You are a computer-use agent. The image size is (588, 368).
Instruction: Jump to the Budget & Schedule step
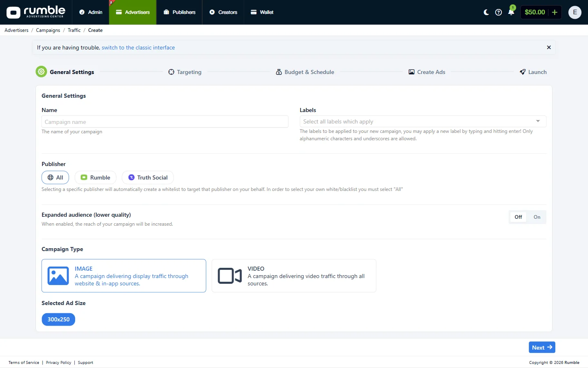pos(305,72)
